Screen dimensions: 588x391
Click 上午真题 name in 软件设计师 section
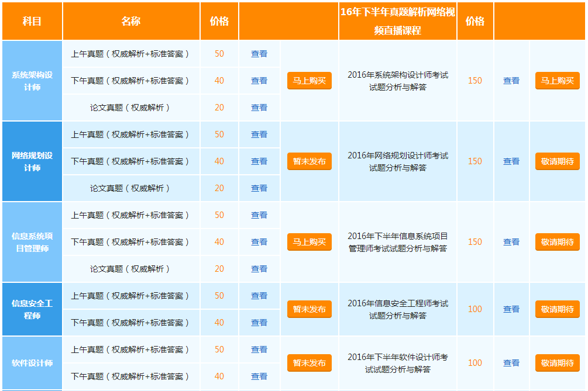click(x=130, y=350)
